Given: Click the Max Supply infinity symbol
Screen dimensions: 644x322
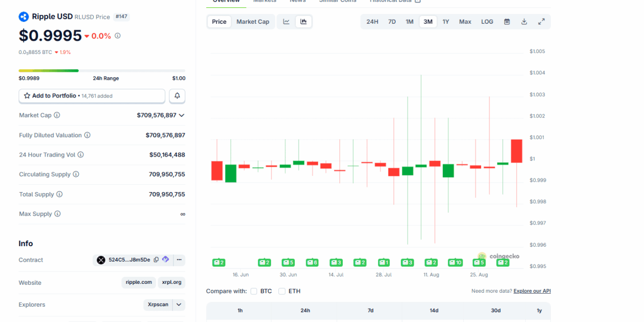Looking at the screenshot, I should 183,214.
